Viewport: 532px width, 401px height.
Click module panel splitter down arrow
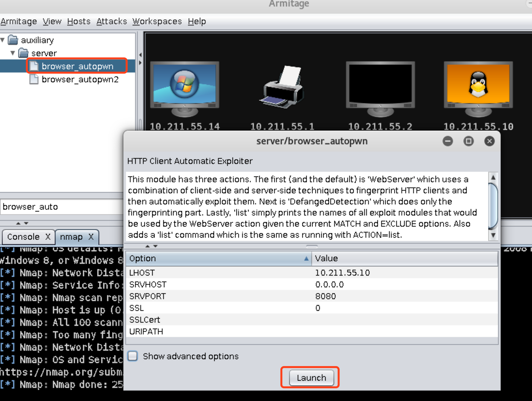coord(26,223)
